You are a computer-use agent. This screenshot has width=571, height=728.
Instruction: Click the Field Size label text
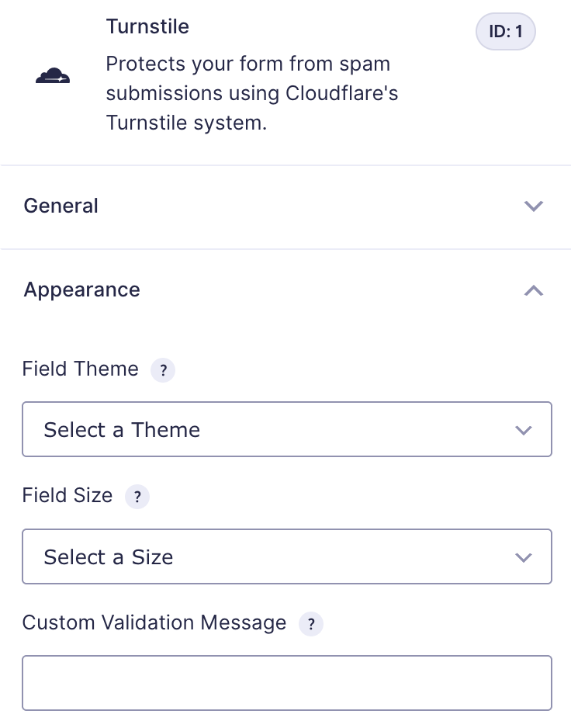click(x=67, y=496)
